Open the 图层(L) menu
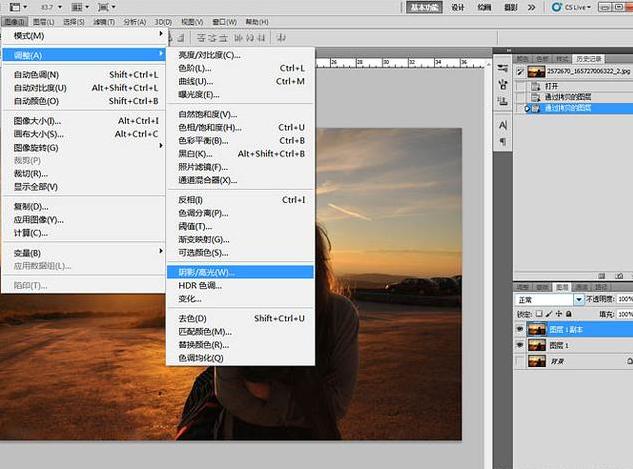This screenshot has height=469, width=633. (x=44, y=22)
